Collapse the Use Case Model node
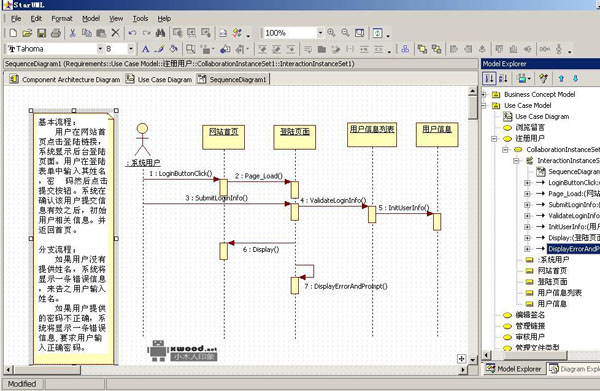 coord(484,106)
